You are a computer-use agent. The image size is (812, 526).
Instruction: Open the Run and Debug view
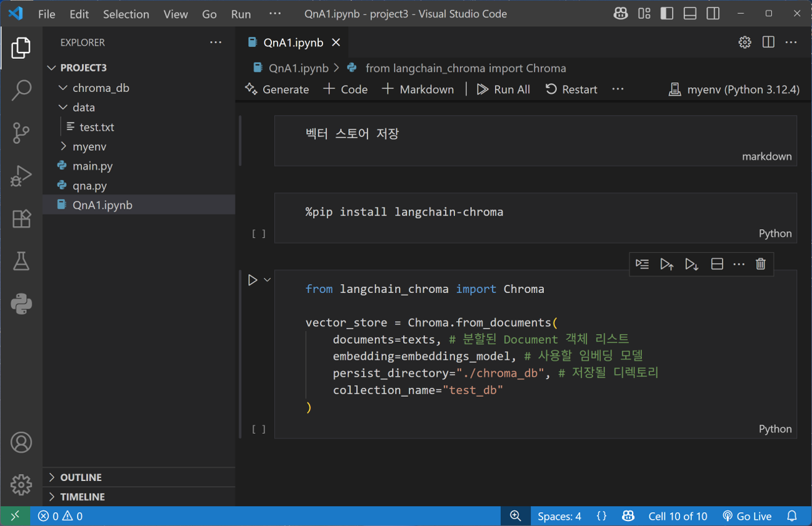21,176
